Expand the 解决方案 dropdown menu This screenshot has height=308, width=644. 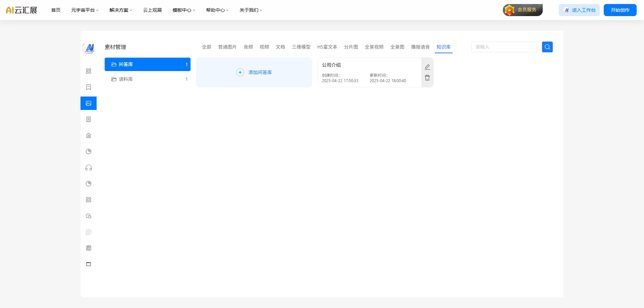pos(121,10)
